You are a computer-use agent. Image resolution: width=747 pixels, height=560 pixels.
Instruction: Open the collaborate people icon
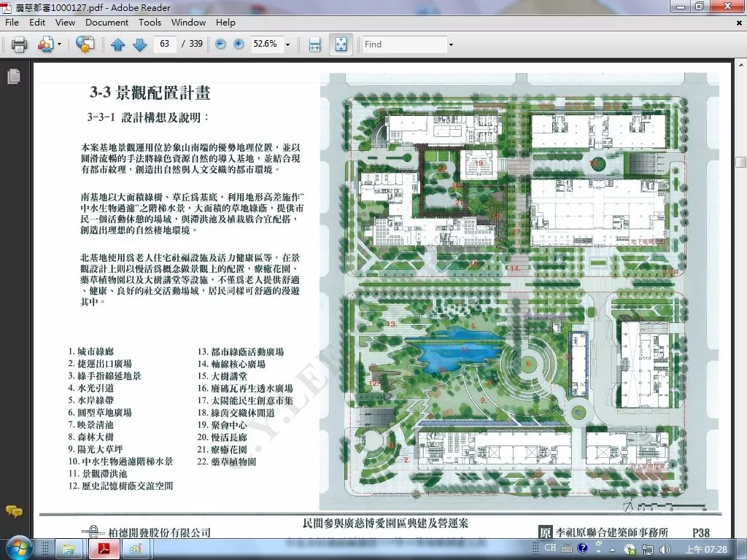click(x=45, y=44)
